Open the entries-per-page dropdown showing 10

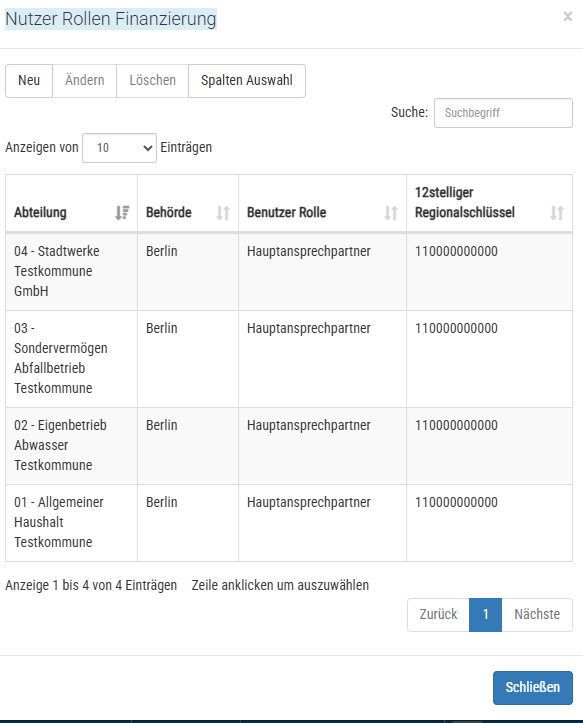coord(119,148)
